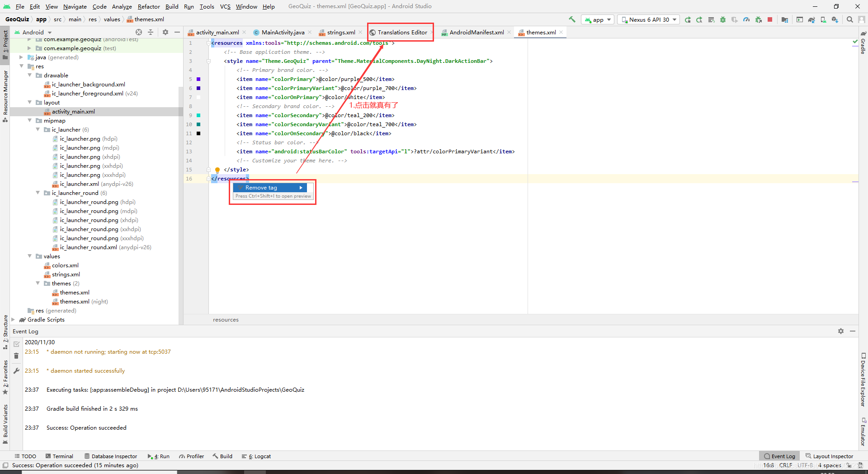Click the Make Project hammer icon

[572, 19]
